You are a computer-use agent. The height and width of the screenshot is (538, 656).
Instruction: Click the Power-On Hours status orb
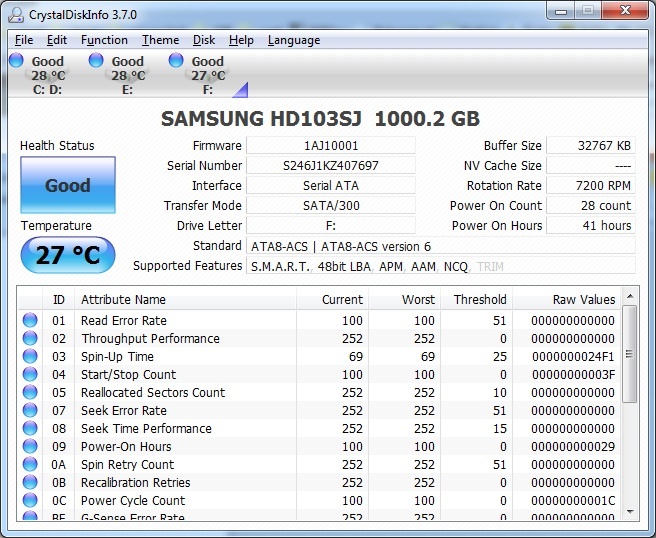point(30,446)
